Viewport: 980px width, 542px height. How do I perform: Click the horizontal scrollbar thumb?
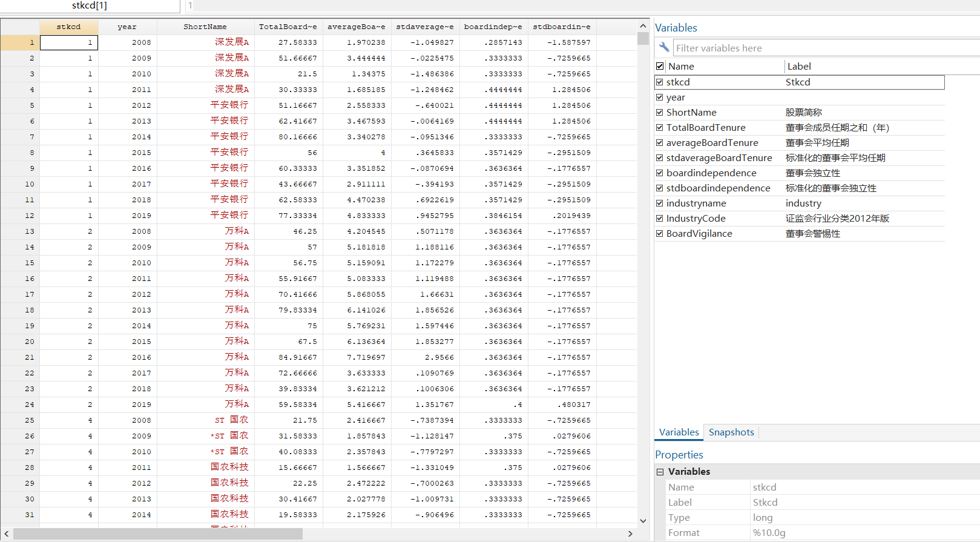click(157, 534)
